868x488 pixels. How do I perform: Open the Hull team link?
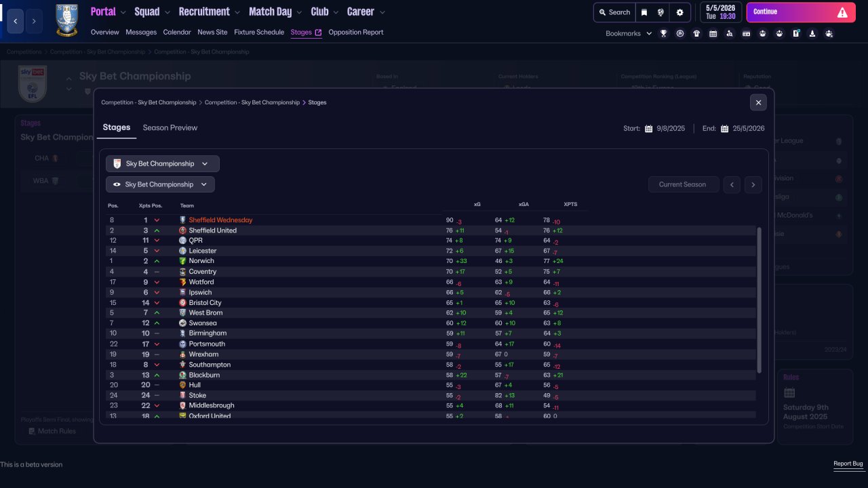195,385
